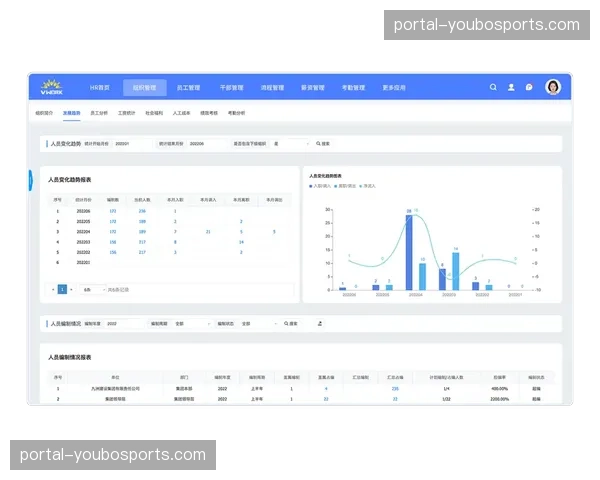
Task: Click the search magnifier icon in header
Action: 493,87
